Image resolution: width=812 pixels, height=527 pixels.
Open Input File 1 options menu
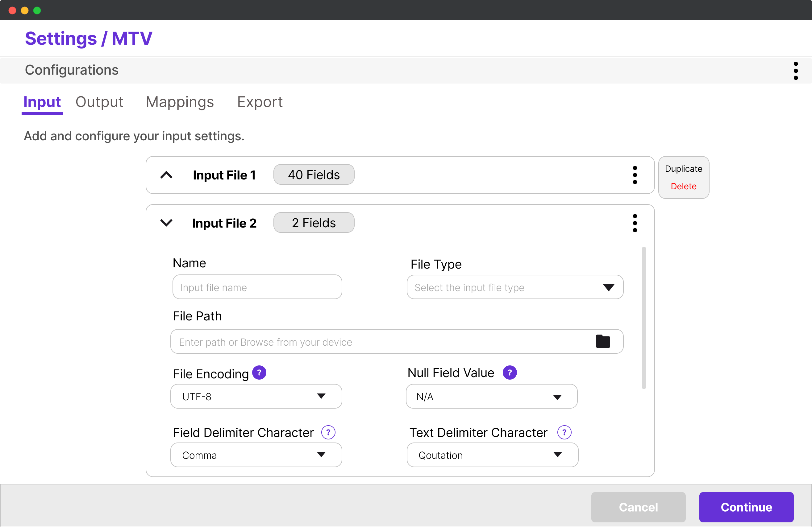coord(635,175)
